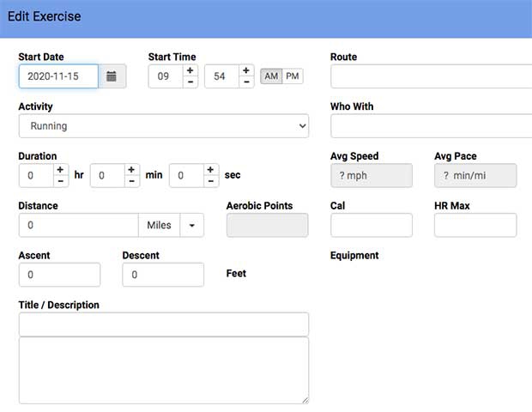The height and width of the screenshot is (412, 532).
Task: Open the Start Date calendar picker icon
Action: point(112,76)
